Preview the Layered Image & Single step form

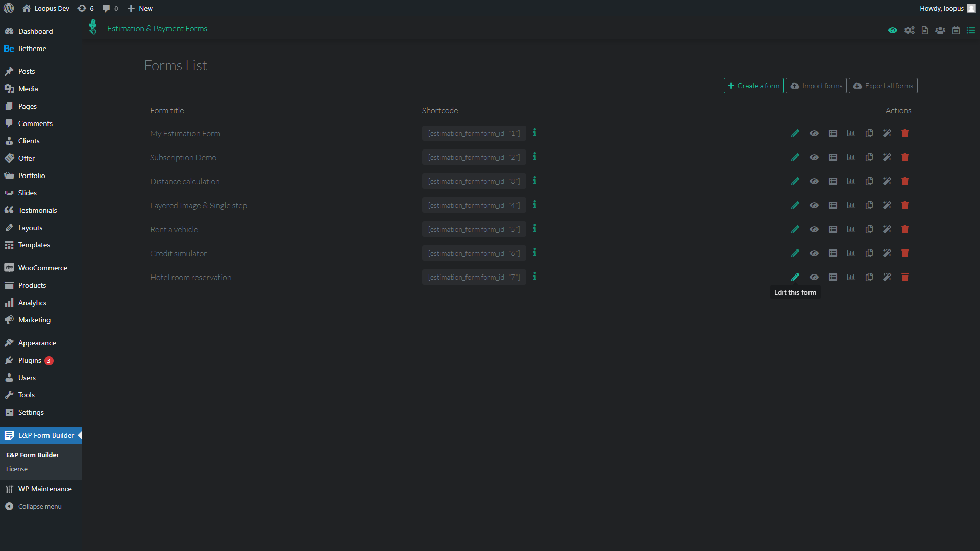click(x=814, y=205)
